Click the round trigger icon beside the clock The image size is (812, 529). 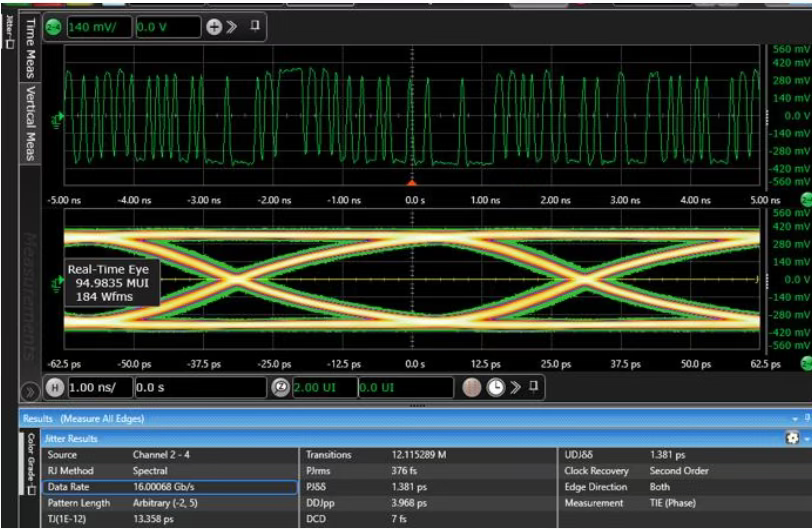click(474, 387)
